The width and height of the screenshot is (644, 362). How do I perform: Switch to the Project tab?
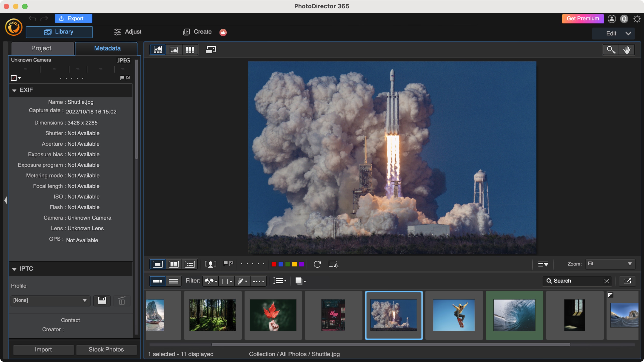(x=41, y=48)
